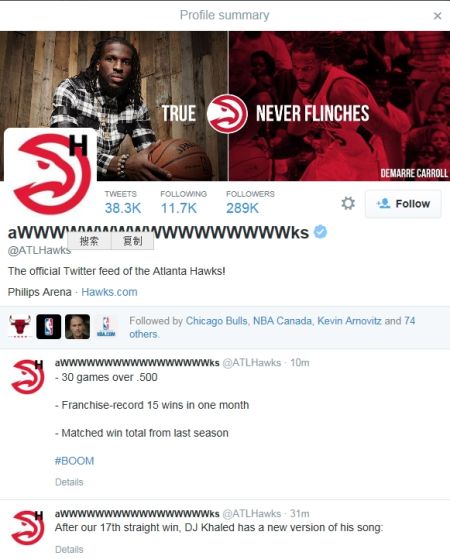Screen dimensions: 450x559
Task: View the Tweets count 38.3K
Action: click(123, 202)
